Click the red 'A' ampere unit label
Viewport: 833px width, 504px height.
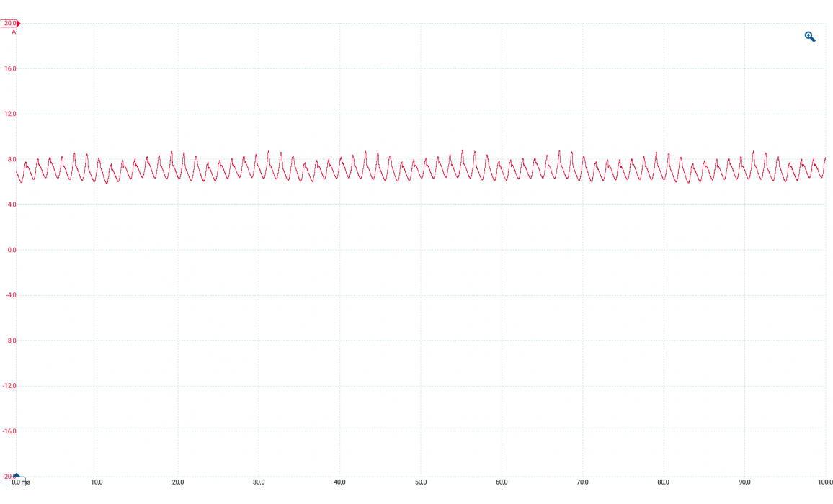click(x=14, y=32)
